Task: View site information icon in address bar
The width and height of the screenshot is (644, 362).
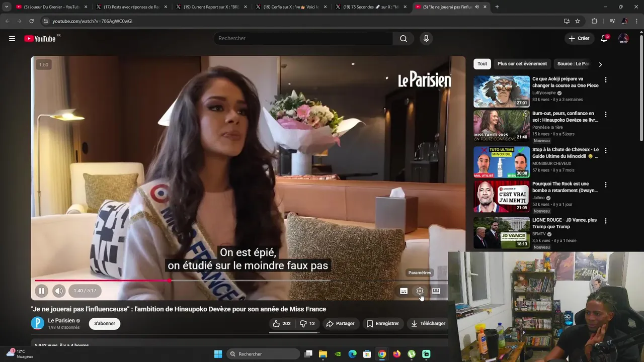Action: [x=46, y=21]
